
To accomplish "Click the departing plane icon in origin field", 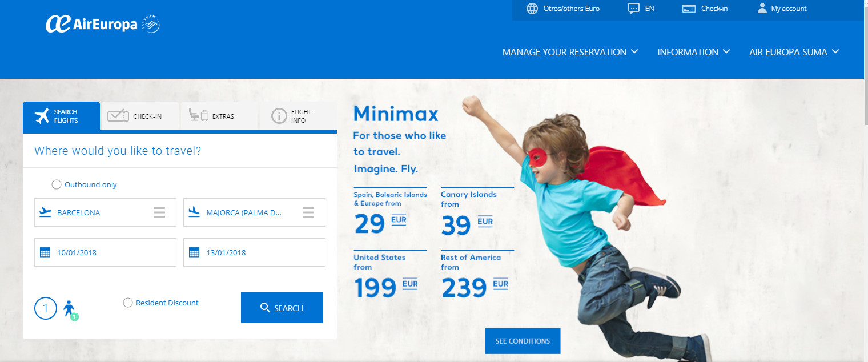I will [45, 212].
